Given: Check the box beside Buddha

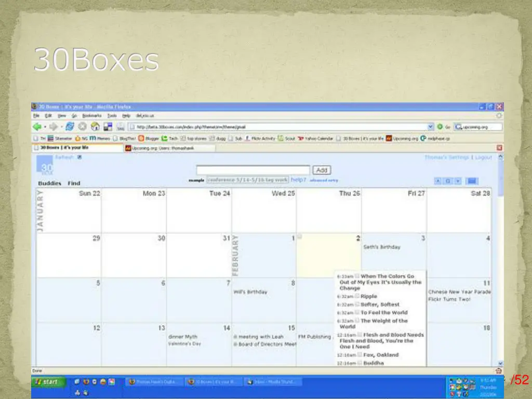Looking at the screenshot, I should (360, 363).
